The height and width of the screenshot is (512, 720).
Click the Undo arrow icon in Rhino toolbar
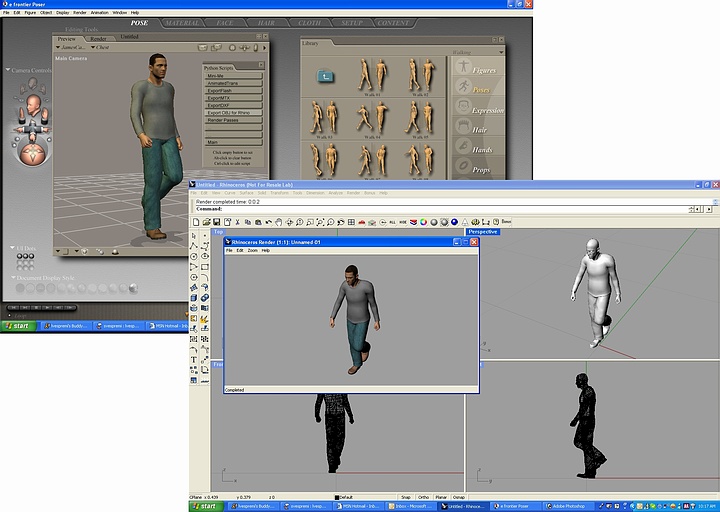[x=269, y=222]
